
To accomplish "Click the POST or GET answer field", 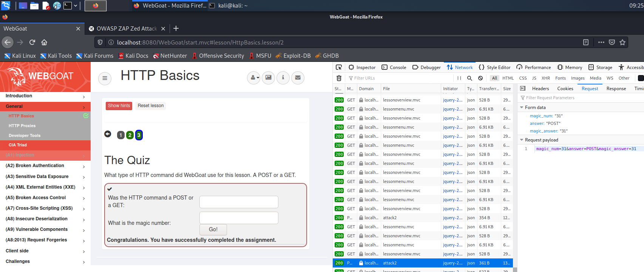I will 239,202.
